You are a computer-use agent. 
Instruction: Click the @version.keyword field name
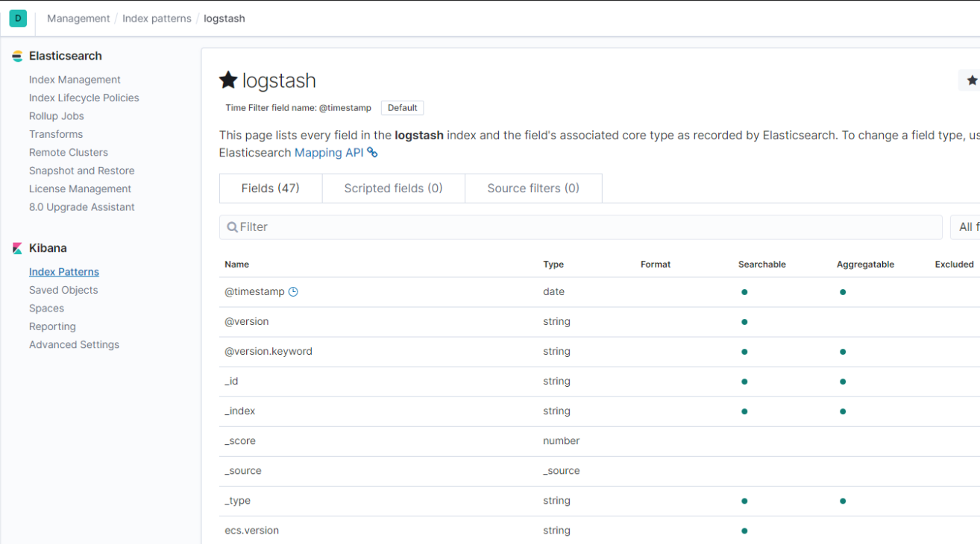[268, 352]
